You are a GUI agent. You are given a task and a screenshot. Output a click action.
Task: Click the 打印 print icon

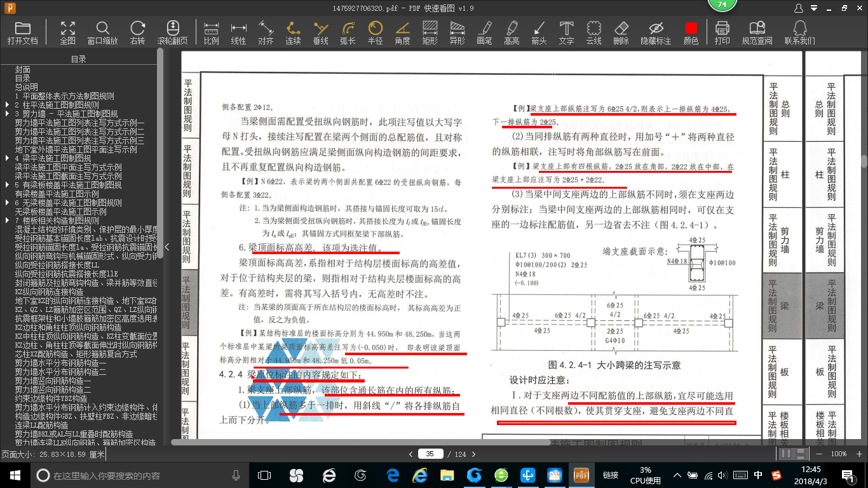pyautogui.click(x=722, y=32)
